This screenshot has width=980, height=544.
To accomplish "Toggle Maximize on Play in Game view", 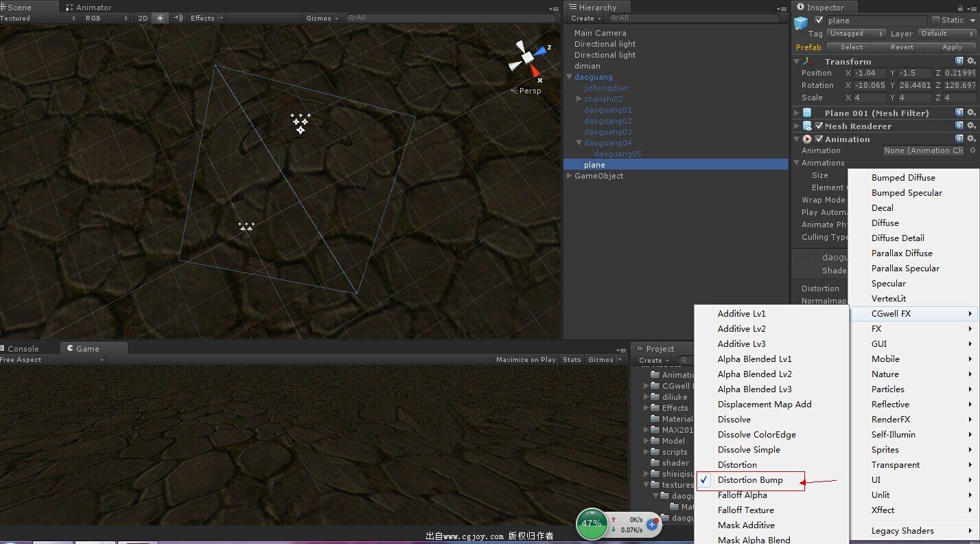I will point(526,359).
